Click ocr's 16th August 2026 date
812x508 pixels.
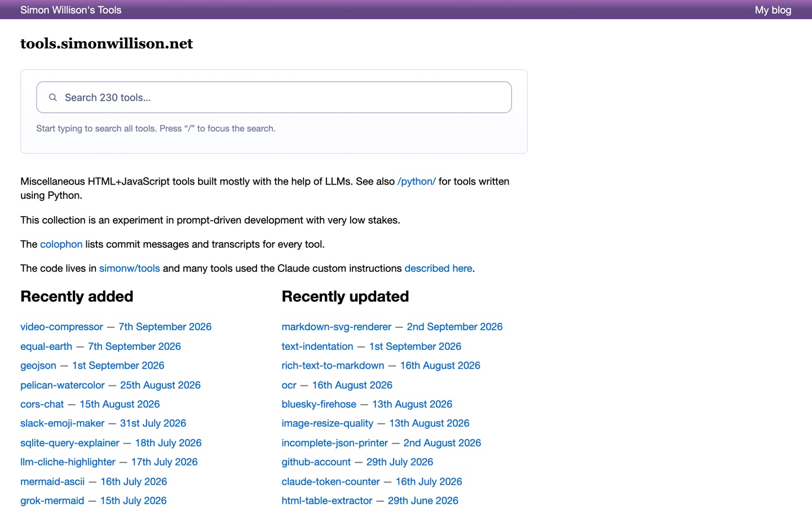[x=352, y=386]
